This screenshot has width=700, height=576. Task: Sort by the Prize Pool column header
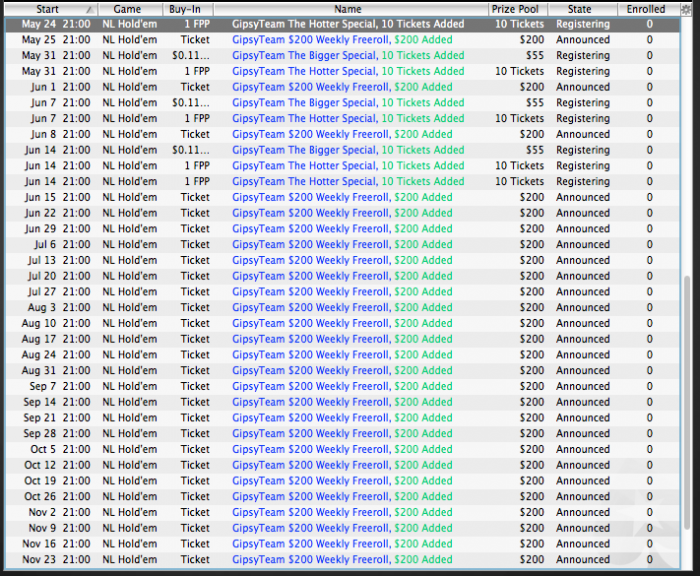tap(518, 9)
